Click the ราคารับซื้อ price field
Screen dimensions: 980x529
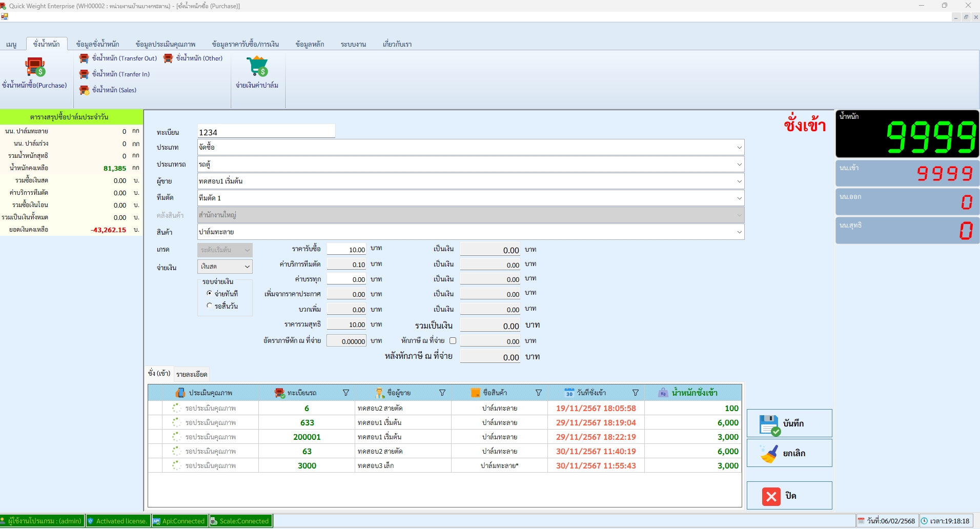(x=346, y=250)
